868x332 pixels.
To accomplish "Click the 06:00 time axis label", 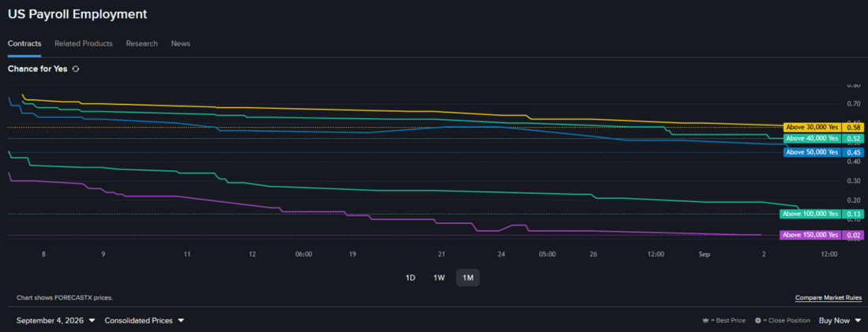I will (x=304, y=255).
